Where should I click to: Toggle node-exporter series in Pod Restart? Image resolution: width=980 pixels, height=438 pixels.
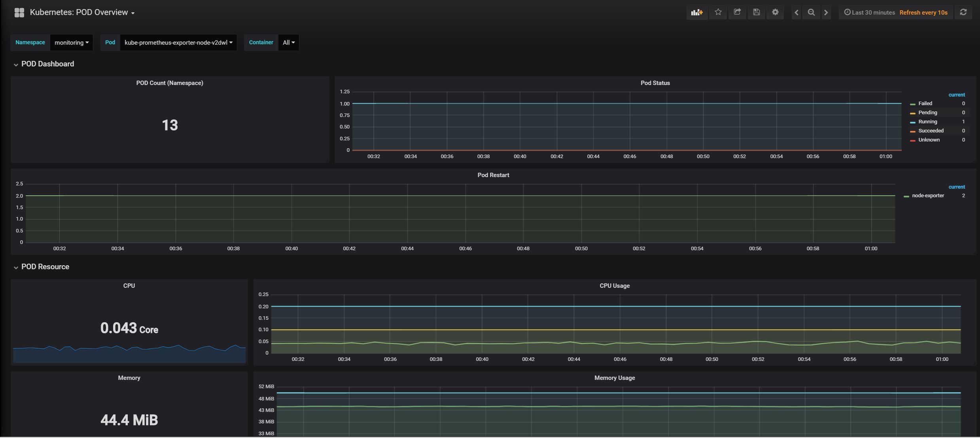[x=927, y=196]
